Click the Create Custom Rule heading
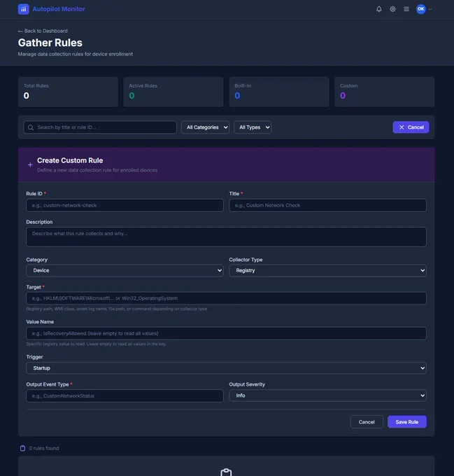Image resolution: width=454 pixels, height=476 pixels. (70, 160)
